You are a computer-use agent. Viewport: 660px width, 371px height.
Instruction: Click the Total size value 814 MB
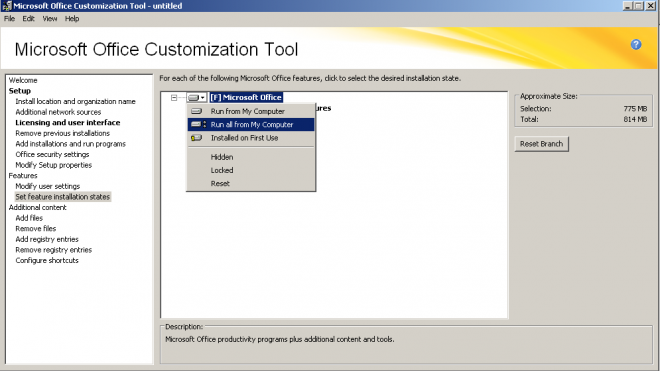(x=635, y=119)
